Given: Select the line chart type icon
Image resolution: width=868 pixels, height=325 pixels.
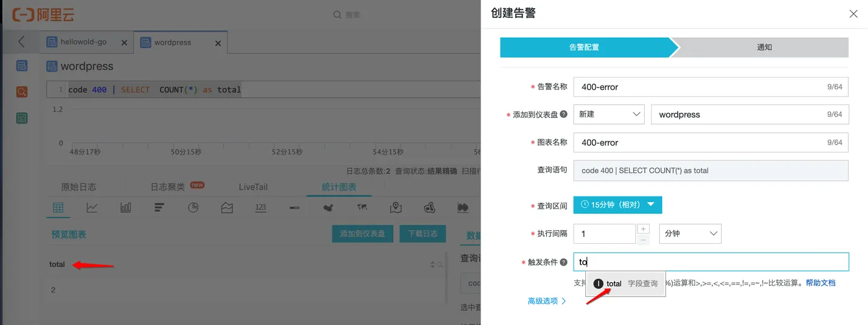Looking at the screenshot, I should (92, 208).
